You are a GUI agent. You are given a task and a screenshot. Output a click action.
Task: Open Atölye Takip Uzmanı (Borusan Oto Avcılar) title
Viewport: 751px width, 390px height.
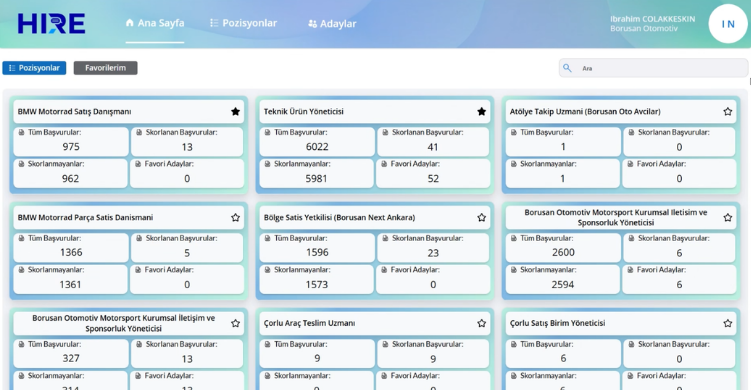click(x=585, y=112)
